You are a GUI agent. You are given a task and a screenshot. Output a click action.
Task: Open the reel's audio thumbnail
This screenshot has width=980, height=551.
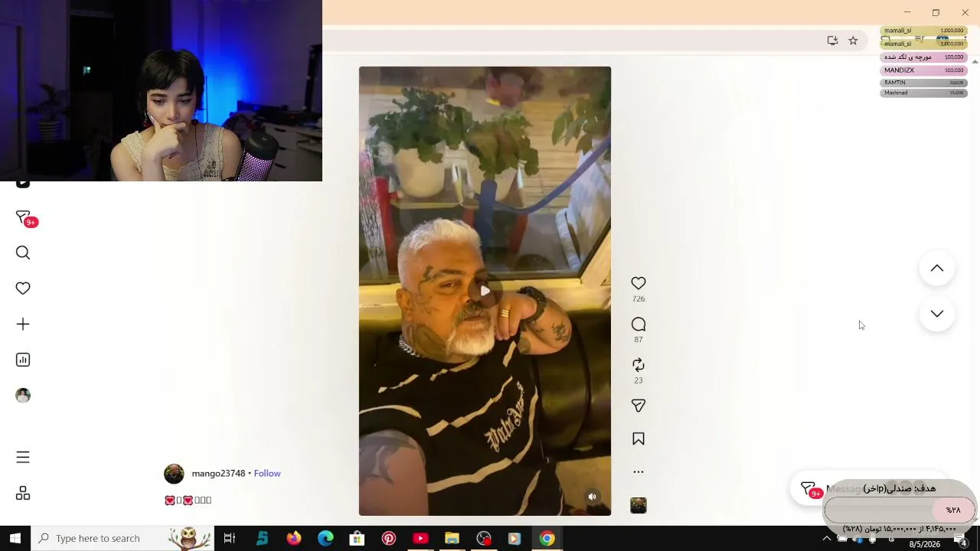tap(639, 505)
